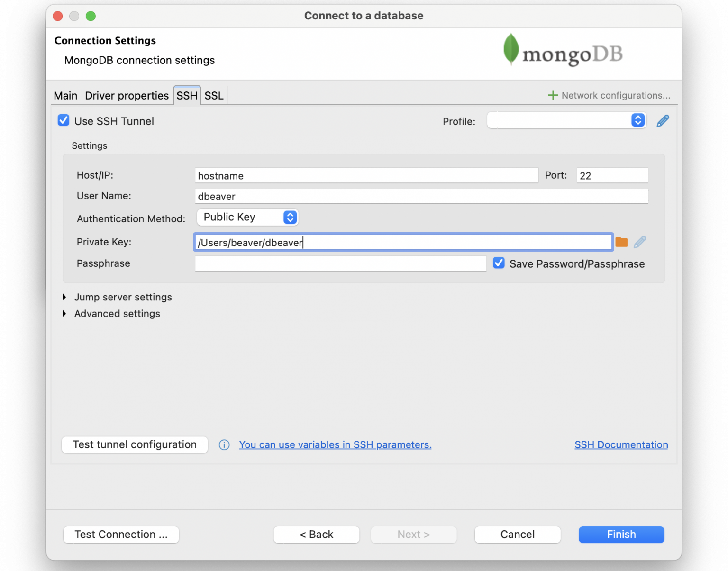Open the Authentication Method dropdown

pyautogui.click(x=247, y=217)
